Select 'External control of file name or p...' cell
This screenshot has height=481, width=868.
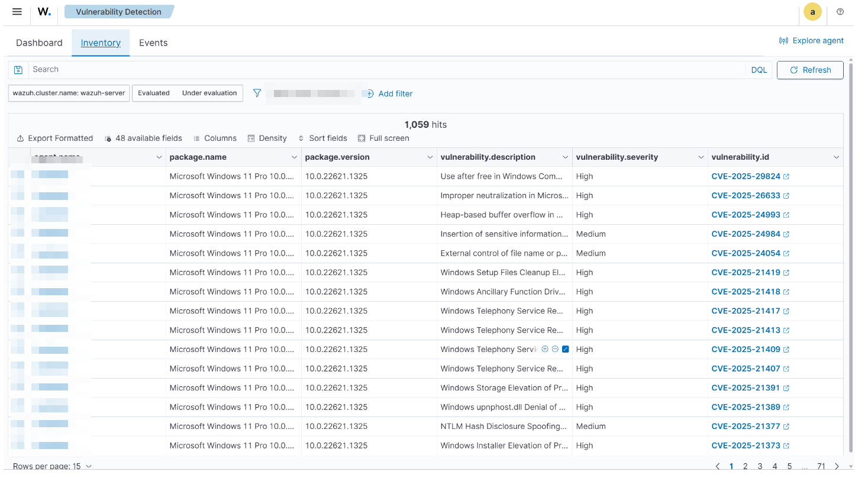tap(505, 253)
